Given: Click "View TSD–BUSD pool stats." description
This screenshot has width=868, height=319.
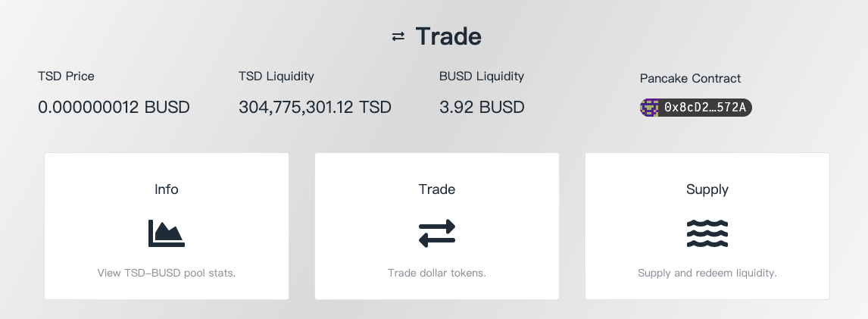Looking at the screenshot, I should click(167, 273).
